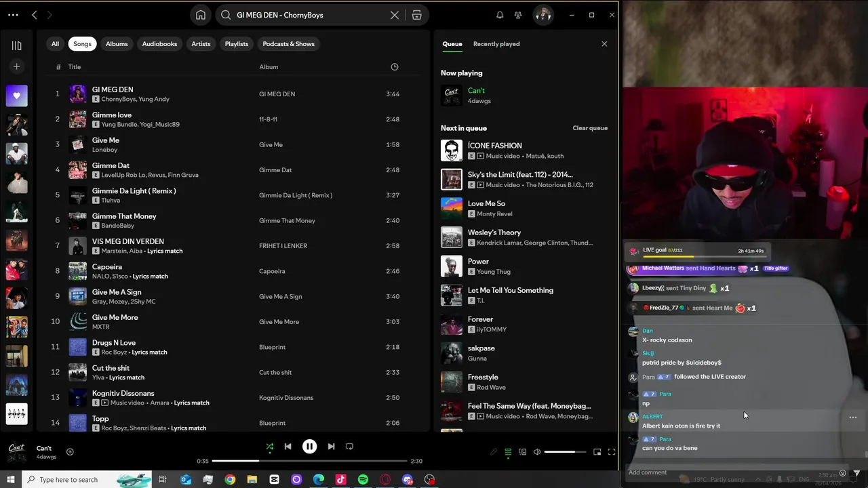This screenshot has width=868, height=488.
Task: Open the Spotify three-dots main menu
Action: (x=13, y=15)
